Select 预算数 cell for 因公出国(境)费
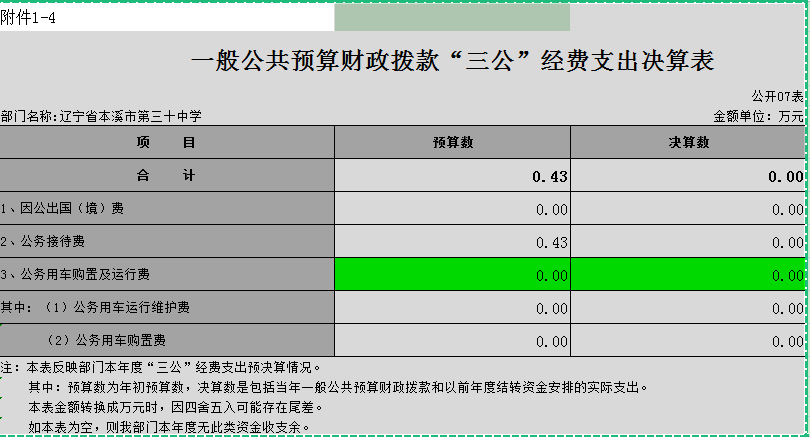This screenshot has width=810, height=437. point(453,208)
